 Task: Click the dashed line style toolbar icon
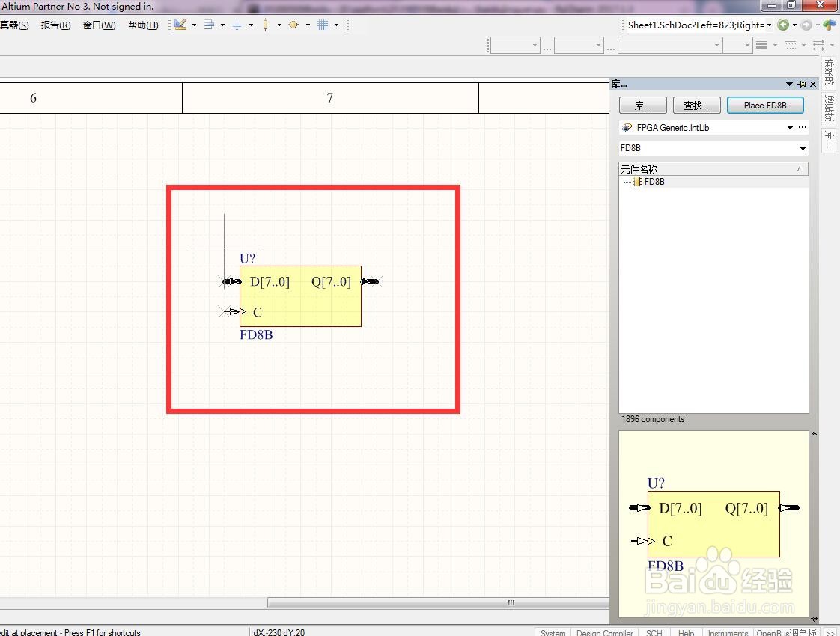click(x=790, y=45)
